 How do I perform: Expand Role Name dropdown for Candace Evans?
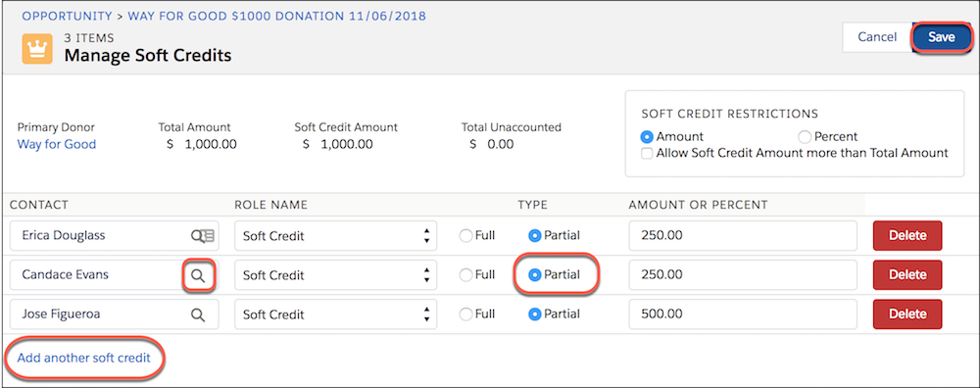point(335,275)
